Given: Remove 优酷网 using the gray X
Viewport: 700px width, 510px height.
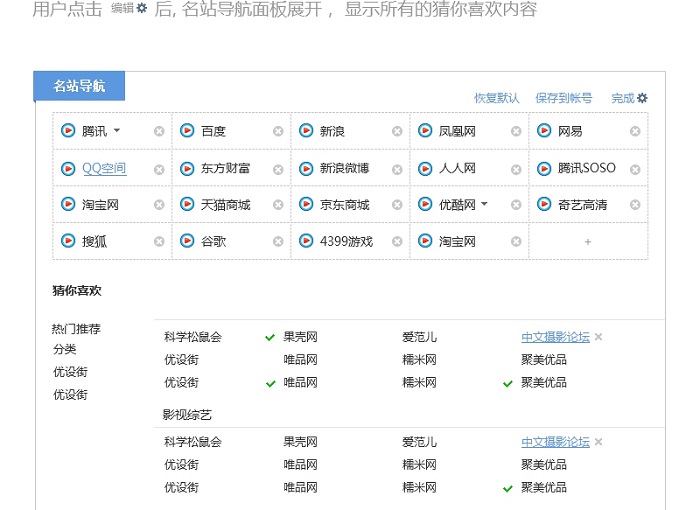Looking at the screenshot, I should coord(516,205).
